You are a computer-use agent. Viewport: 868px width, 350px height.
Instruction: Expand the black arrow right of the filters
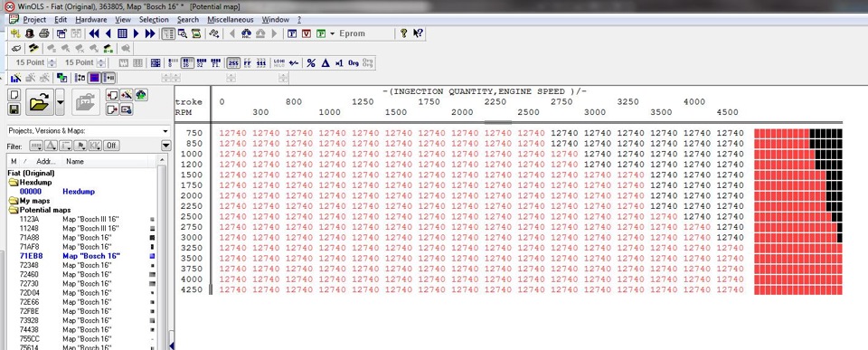tap(166, 146)
